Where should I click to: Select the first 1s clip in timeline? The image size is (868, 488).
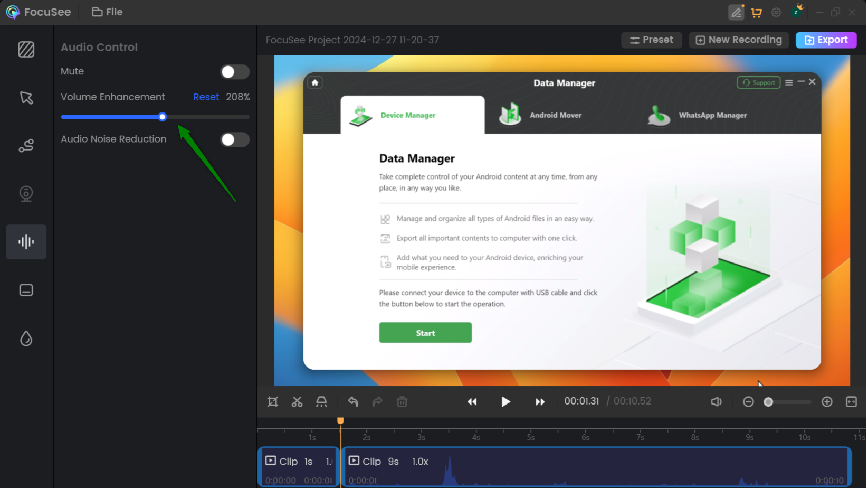298,467
